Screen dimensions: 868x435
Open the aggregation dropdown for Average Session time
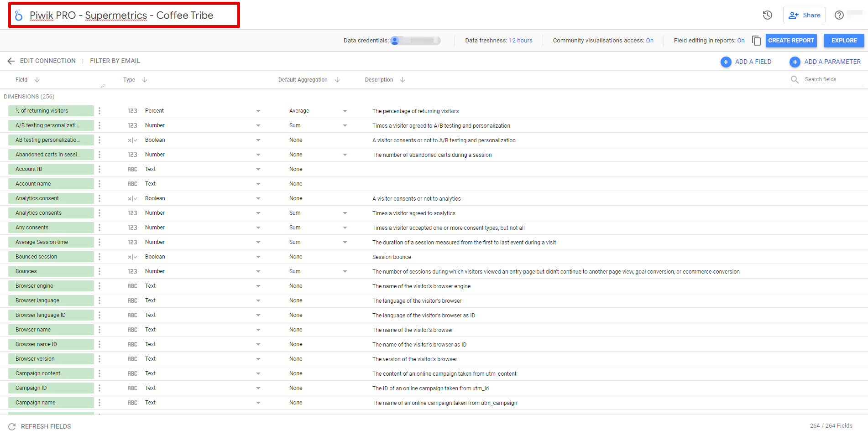pyautogui.click(x=345, y=242)
